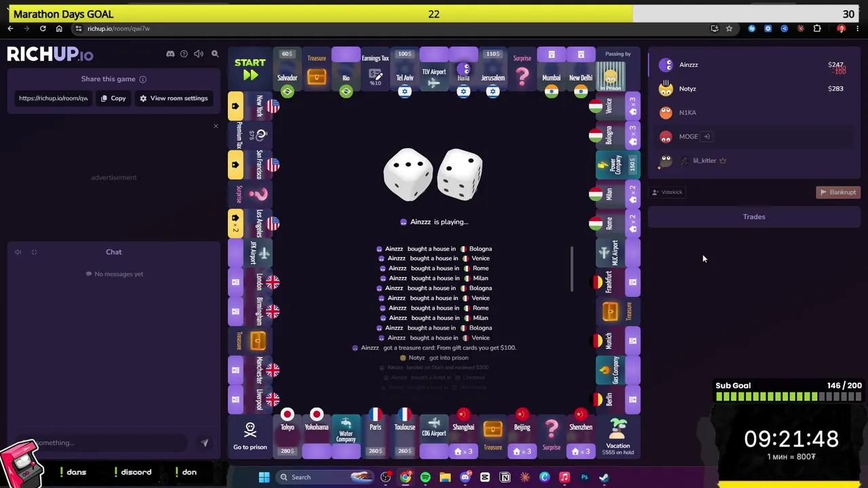The height and width of the screenshot is (488, 868).
Task: Click the browser address bar URL
Action: pyautogui.click(x=119, y=28)
